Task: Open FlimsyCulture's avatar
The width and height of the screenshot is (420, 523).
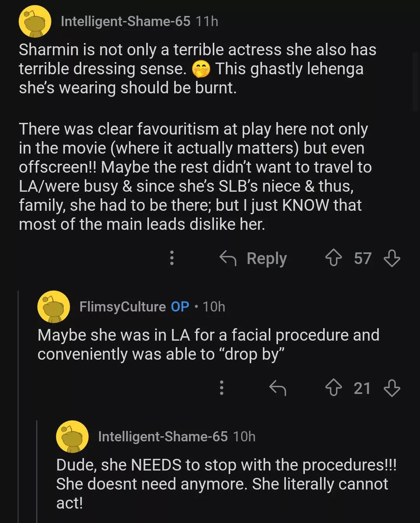Action: [54, 307]
